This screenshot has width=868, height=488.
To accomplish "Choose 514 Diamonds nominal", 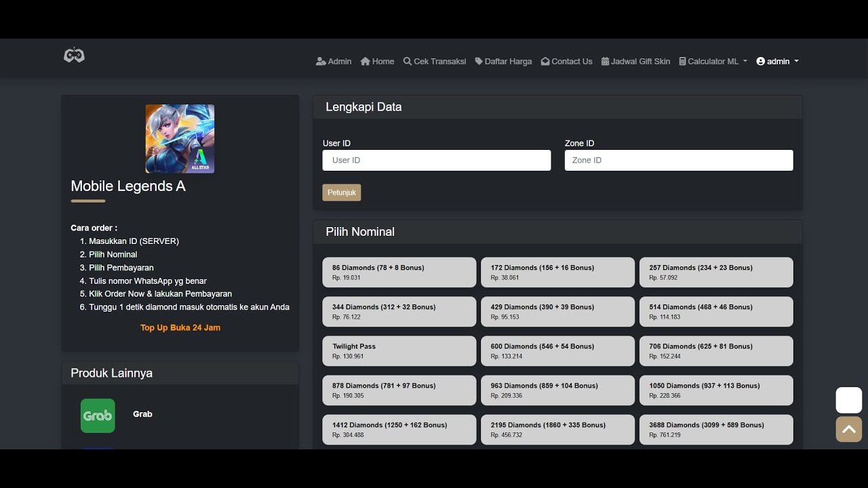I will (x=716, y=311).
